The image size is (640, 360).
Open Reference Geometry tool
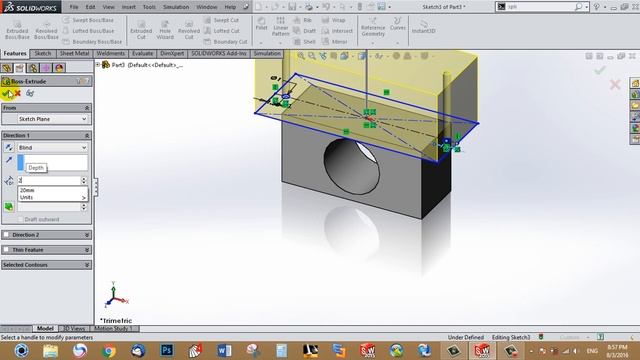point(373,27)
